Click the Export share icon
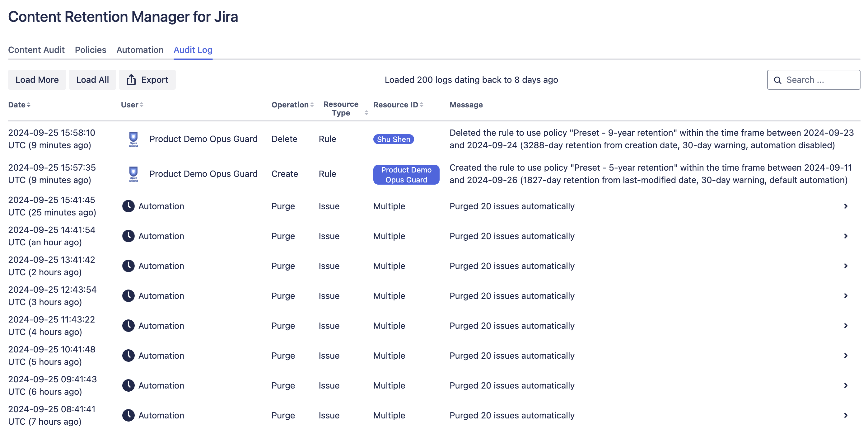868x434 pixels. point(131,80)
